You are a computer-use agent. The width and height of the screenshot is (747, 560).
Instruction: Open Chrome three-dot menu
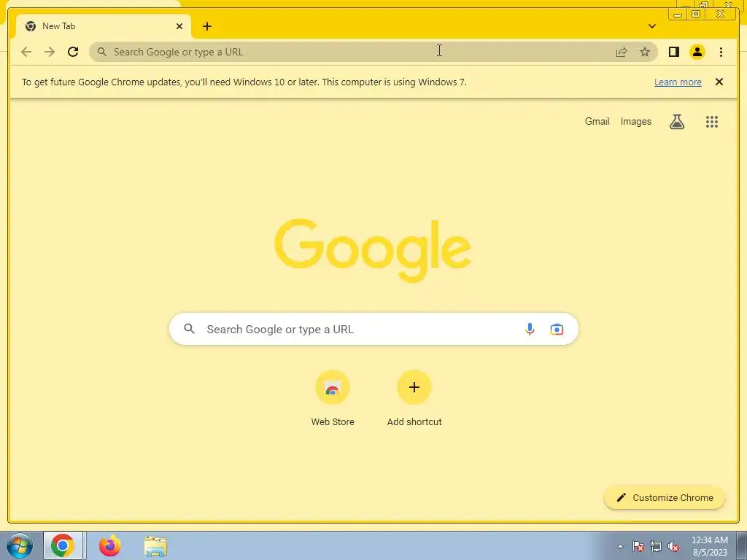pyautogui.click(x=721, y=52)
